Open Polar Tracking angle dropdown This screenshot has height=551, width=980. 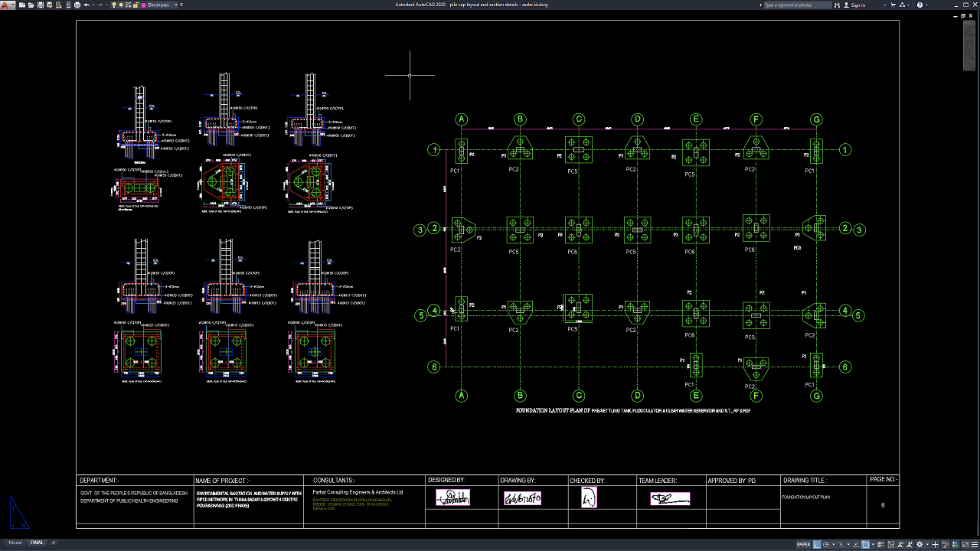click(x=834, y=545)
